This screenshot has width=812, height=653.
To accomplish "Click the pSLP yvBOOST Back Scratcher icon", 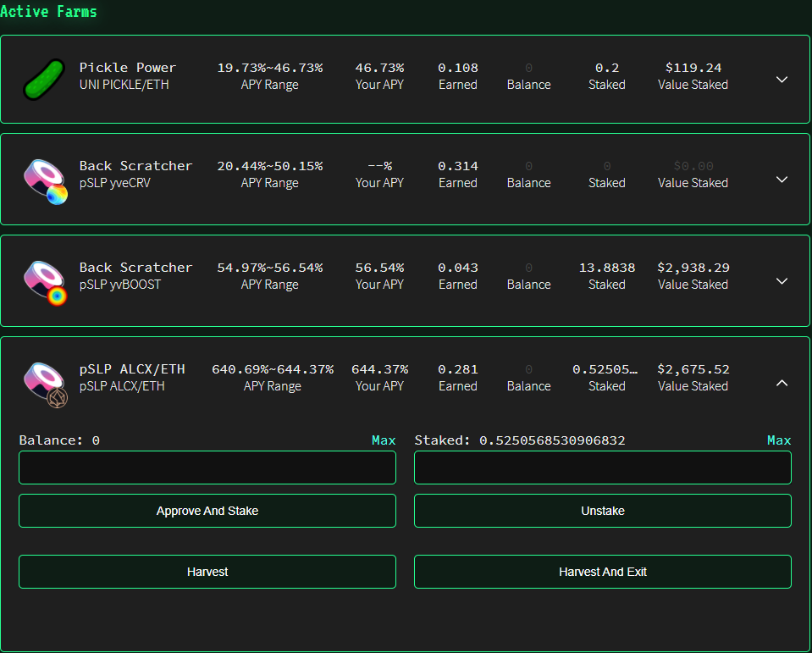I will point(46,283).
